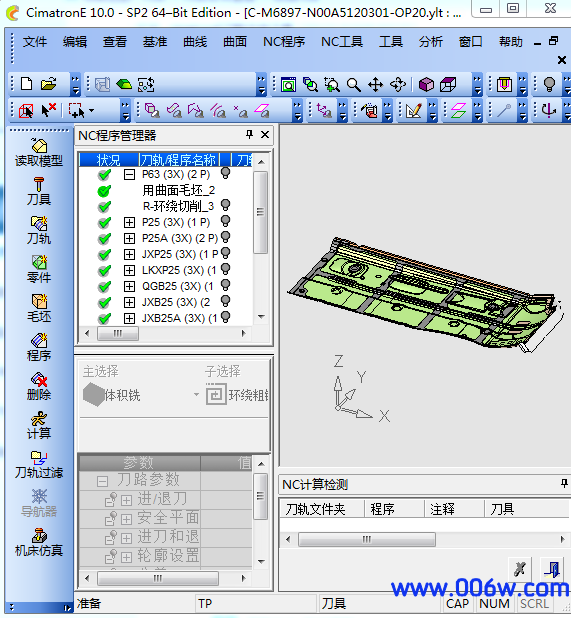Open the 分析 menu

click(431, 41)
